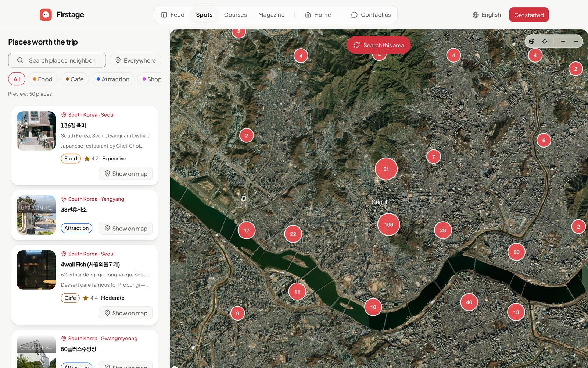Click the 40 places map cluster
This screenshot has height=368, width=588.
tap(469, 302)
